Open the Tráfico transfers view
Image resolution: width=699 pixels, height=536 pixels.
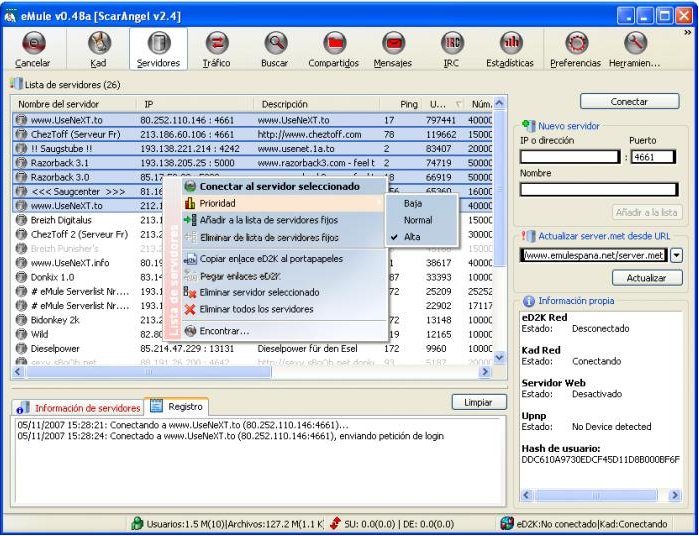[x=217, y=49]
